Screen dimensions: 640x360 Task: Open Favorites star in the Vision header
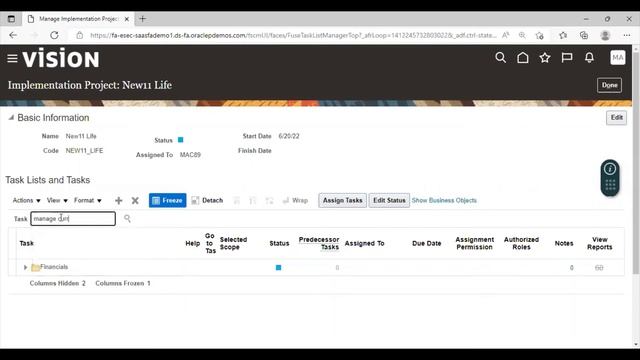coord(544,58)
